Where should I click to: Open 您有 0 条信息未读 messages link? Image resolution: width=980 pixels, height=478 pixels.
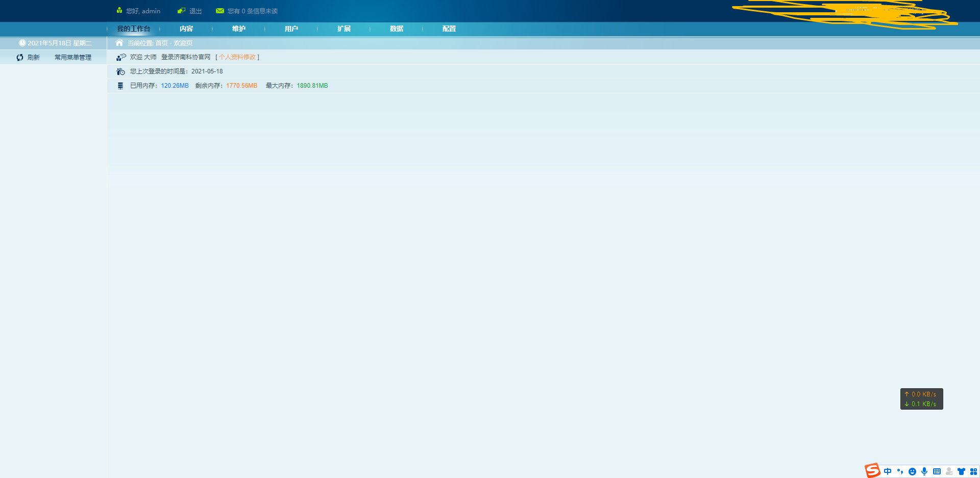point(253,11)
